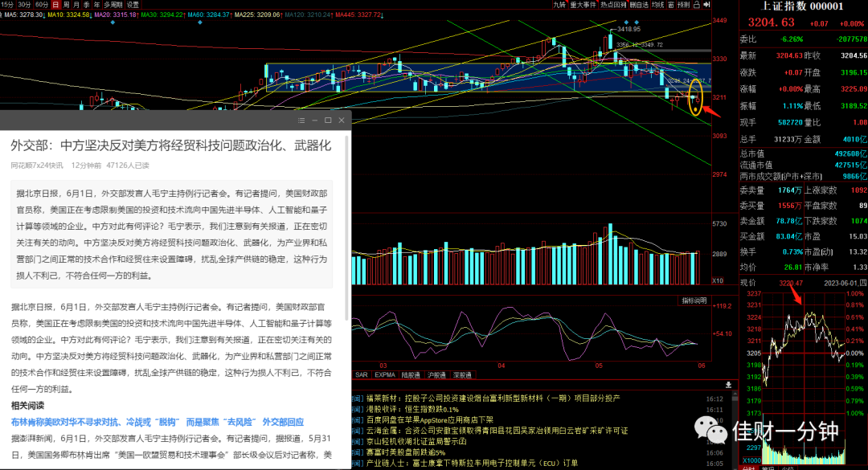The width and height of the screenshot is (868, 470).
Task: Click 上证指数 000001 title
Action: point(802,6)
